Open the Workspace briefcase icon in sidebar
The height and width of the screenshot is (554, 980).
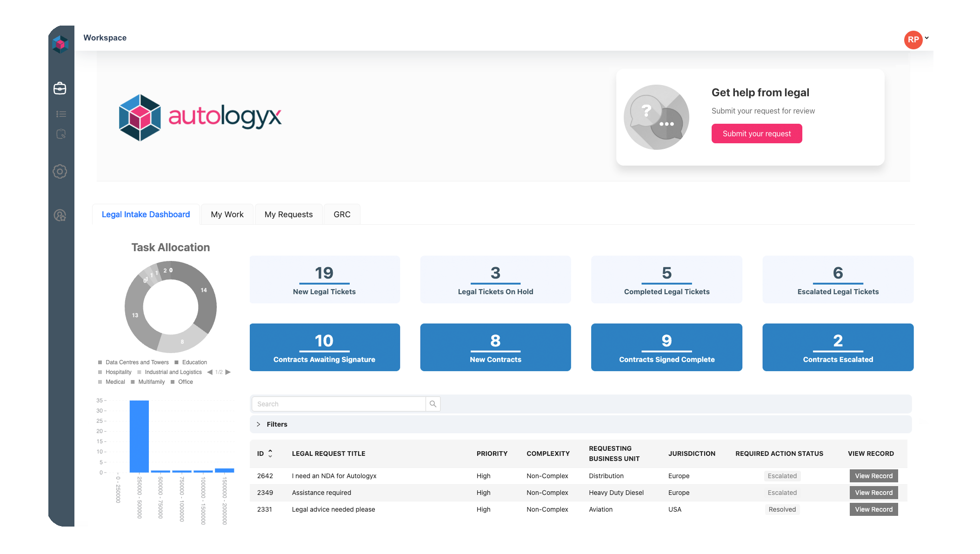click(x=60, y=88)
